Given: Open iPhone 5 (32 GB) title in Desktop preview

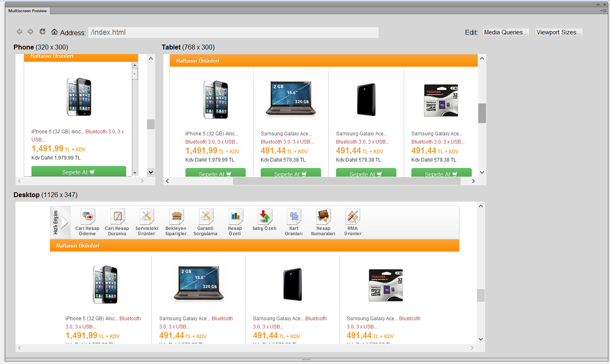Looking at the screenshot, I should pyautogui.click(x=92, y=319).
